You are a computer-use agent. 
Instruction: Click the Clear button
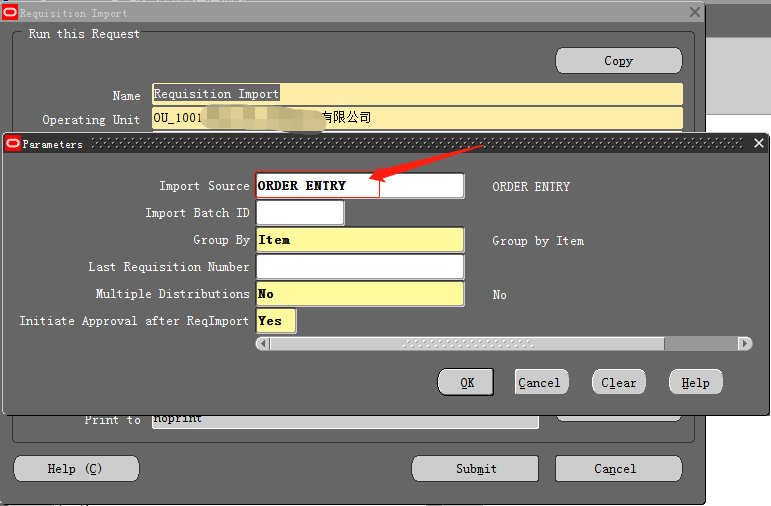tap(619, 382)
